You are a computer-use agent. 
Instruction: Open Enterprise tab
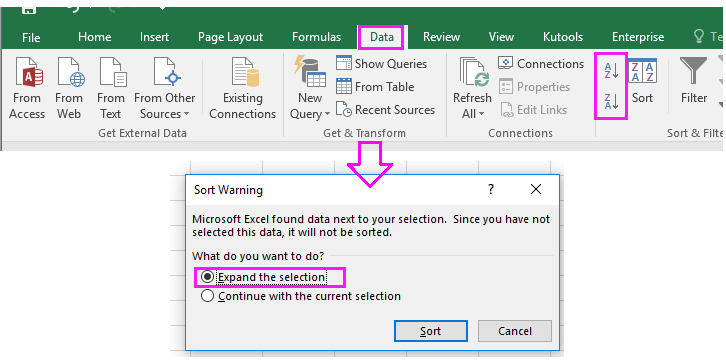(x=638, y=37)
